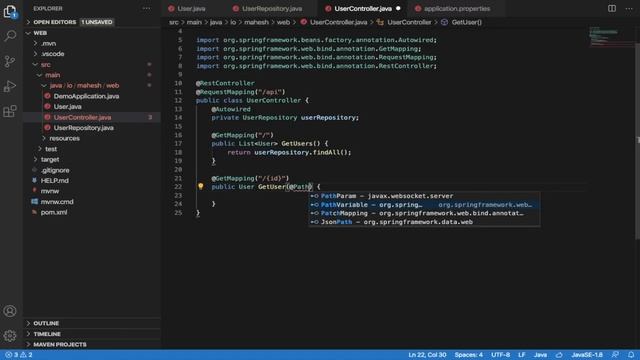640x360 pixels.
Task: Open the mvnw file
Action: [49, 191]
